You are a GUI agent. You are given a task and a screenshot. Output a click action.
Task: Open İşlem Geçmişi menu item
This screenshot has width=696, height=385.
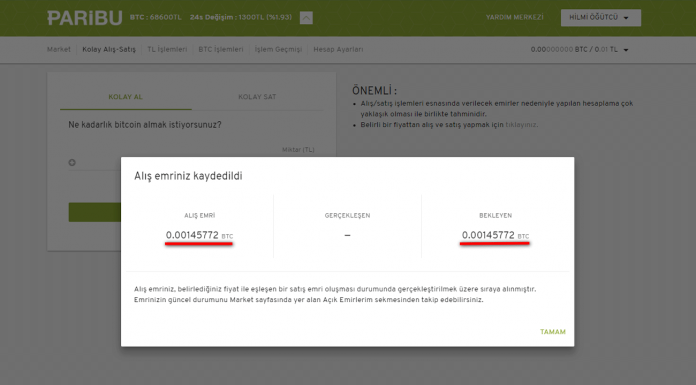pyautogui.click(x=278, y=49)
